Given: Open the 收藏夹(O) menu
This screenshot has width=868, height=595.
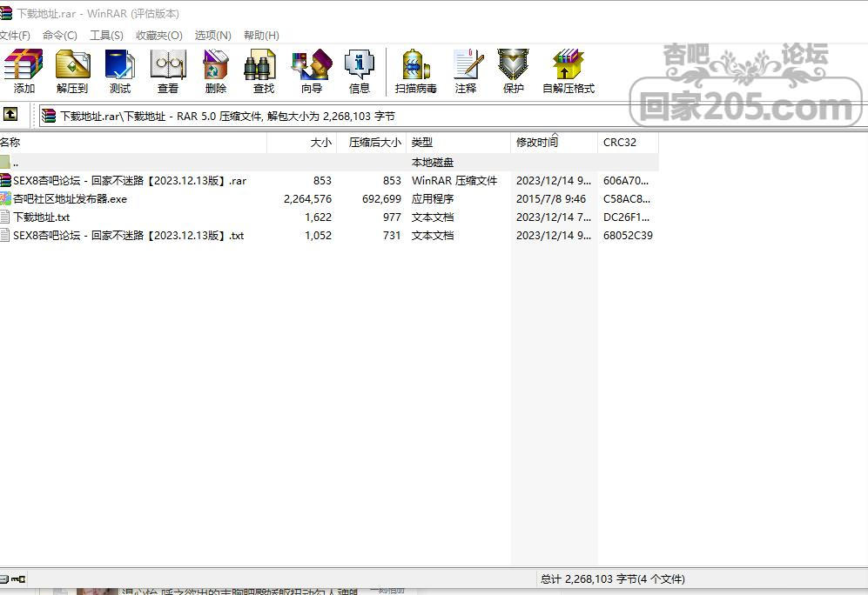Looking at the screenshot, I should 158,36.
